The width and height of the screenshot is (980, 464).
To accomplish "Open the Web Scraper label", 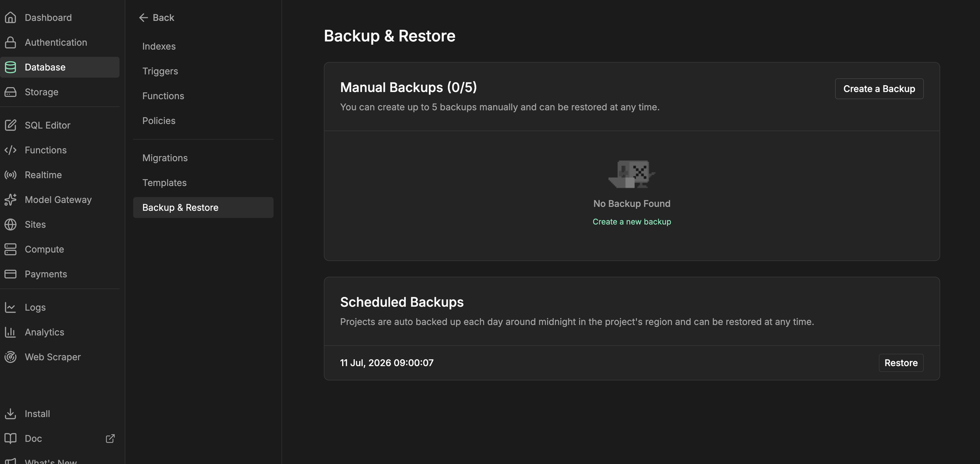I will pyautogui.click(x=53, y=357).
